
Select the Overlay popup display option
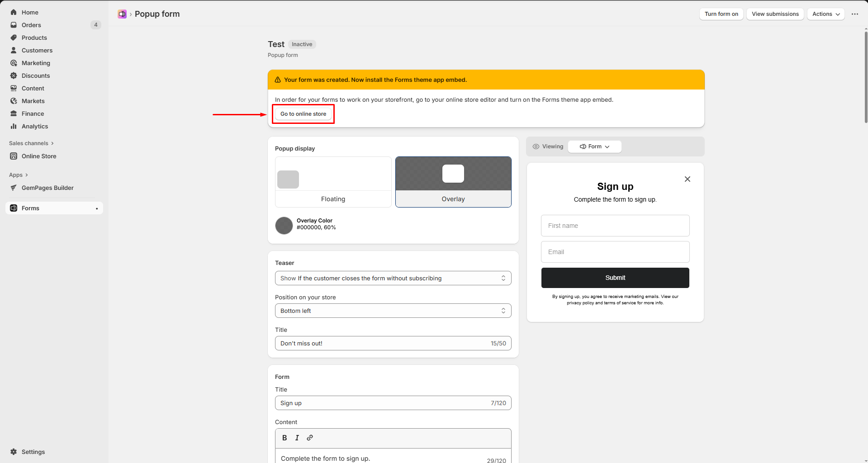tap(453, 182)
